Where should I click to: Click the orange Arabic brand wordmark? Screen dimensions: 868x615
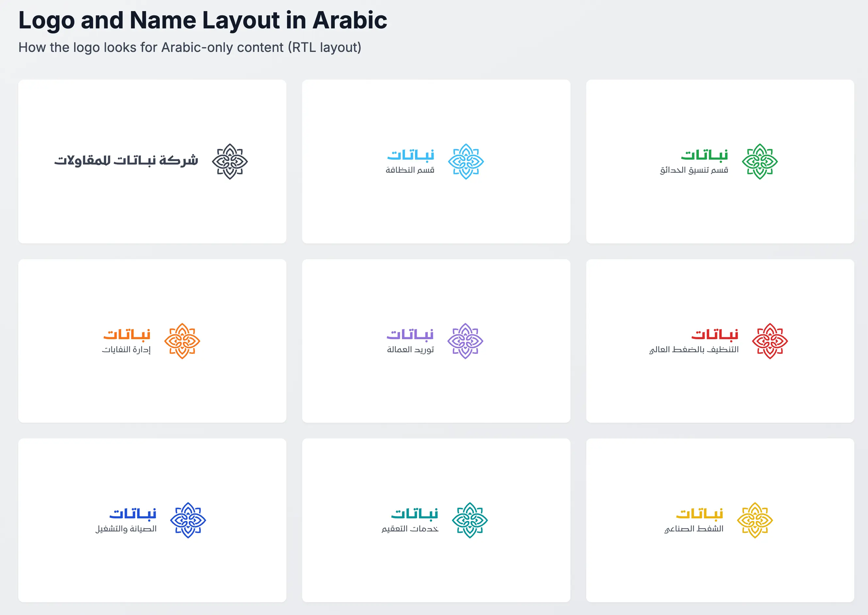coord(127,334)
